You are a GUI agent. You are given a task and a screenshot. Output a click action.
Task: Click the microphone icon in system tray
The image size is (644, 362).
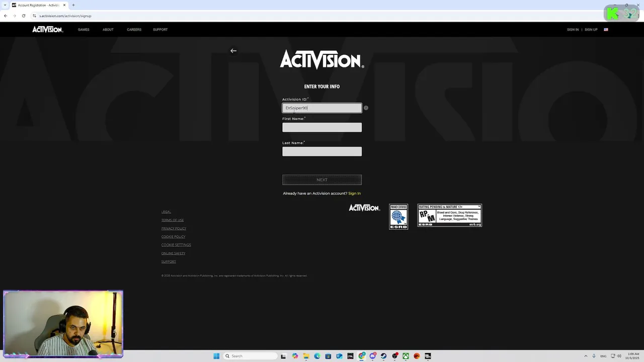(594, 356)
